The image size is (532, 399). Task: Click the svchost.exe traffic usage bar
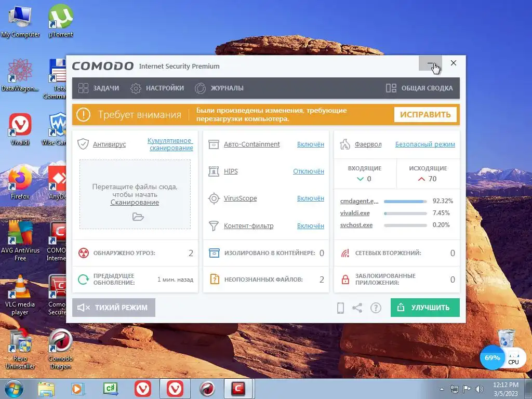[x=405, y=225]
